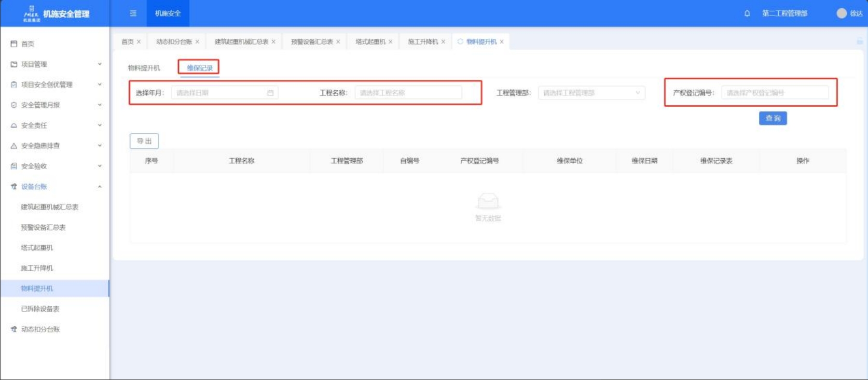Click the refresh icon on 物料提升机 tab
The height and width of the screenshot is (380, 868).
click(460, 41)
